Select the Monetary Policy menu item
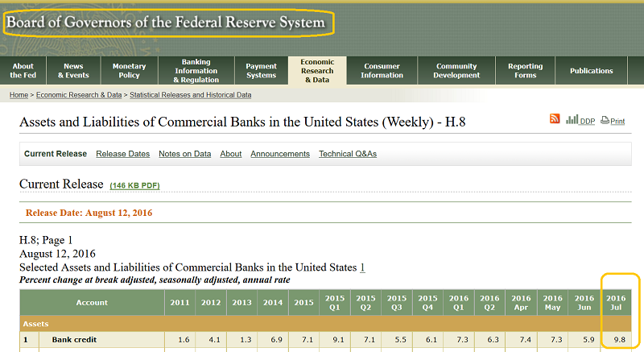The height and width of the screenshot is (352, 644). [x=129, y=71]
